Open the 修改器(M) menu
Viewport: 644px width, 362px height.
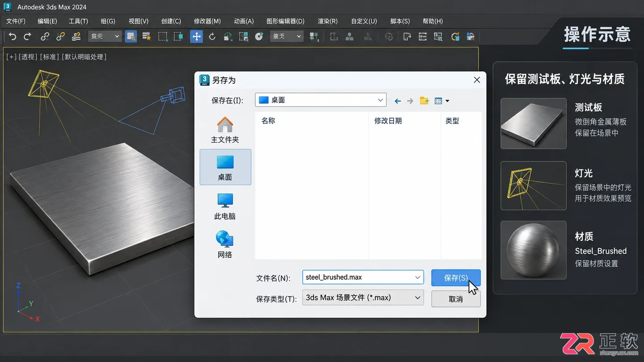point(207,21)
